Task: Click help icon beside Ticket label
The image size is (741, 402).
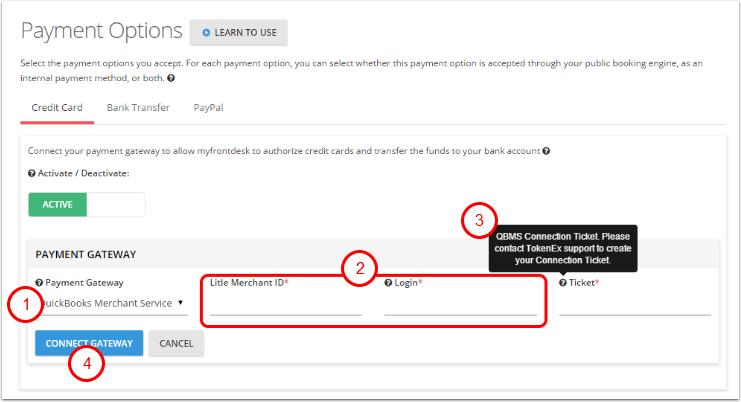Action: [563, 282]
